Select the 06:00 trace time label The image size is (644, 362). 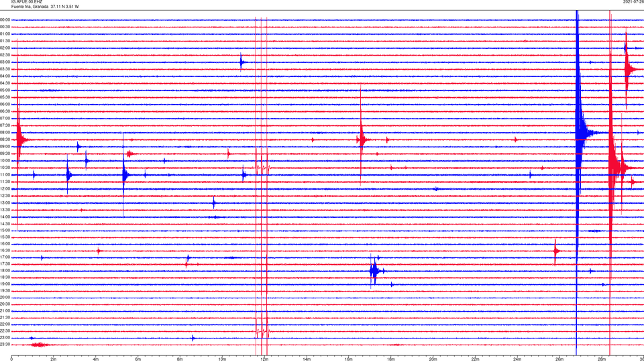point(5,105)
